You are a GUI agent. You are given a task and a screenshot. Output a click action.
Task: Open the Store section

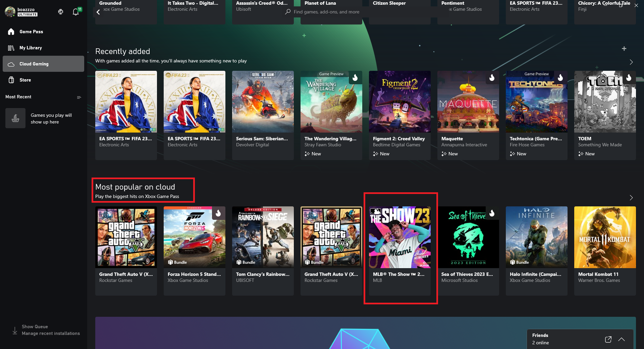25,80
